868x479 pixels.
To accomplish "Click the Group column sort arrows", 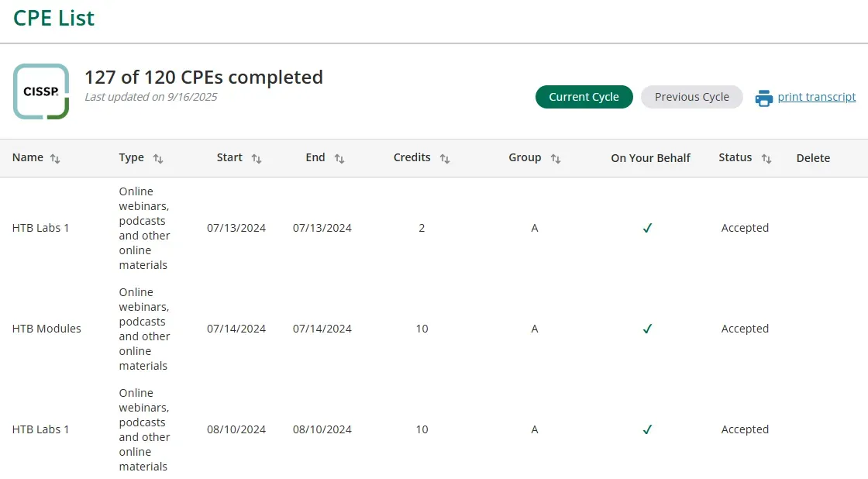I will click(x=556, y=158).
